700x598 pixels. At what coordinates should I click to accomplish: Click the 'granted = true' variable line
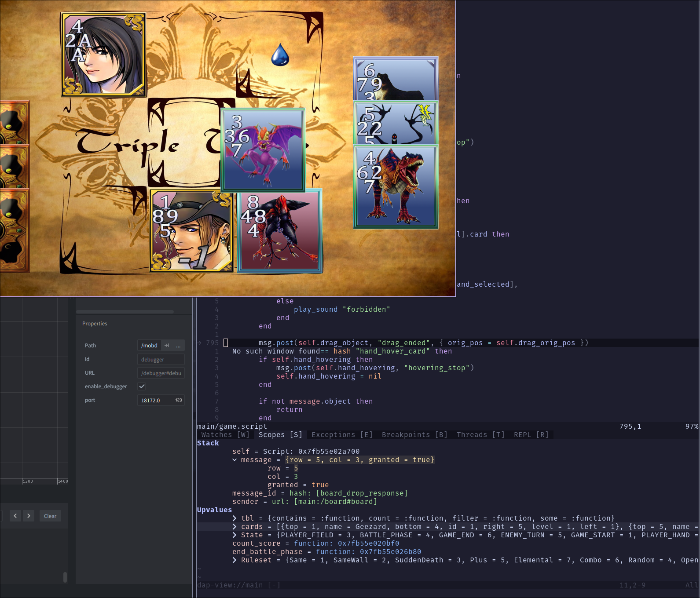click(298, 485)
